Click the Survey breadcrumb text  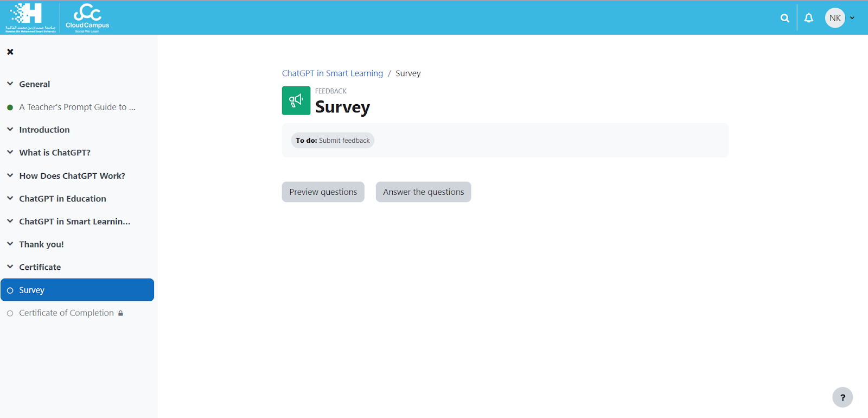pyautogui.click(x=408, y=73)
